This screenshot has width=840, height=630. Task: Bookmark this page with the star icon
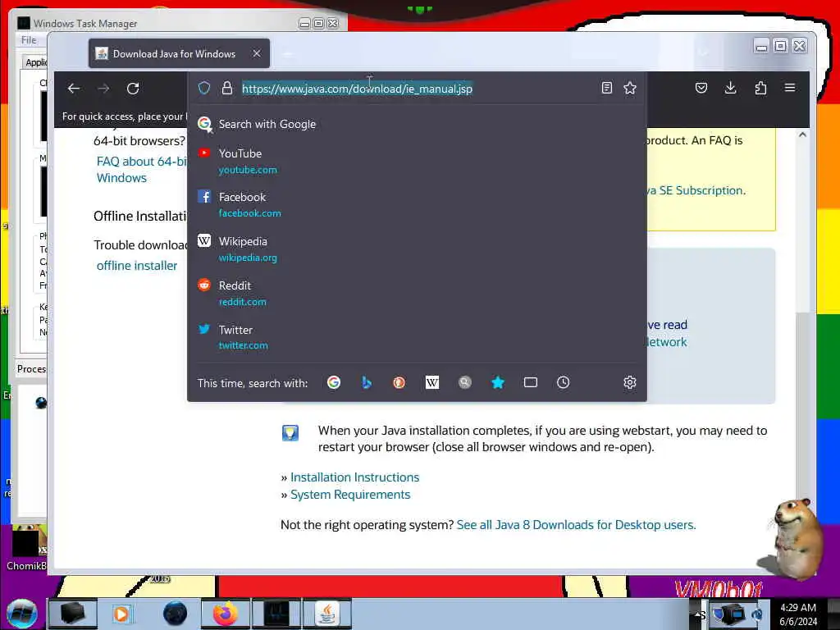pos(630,88)
